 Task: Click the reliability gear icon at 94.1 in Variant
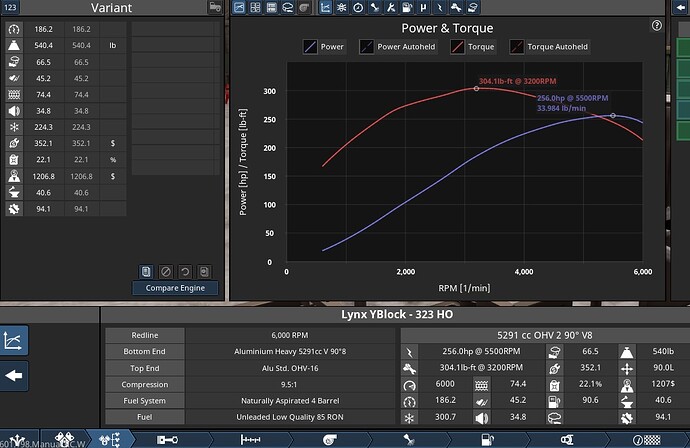coord(14,209)
